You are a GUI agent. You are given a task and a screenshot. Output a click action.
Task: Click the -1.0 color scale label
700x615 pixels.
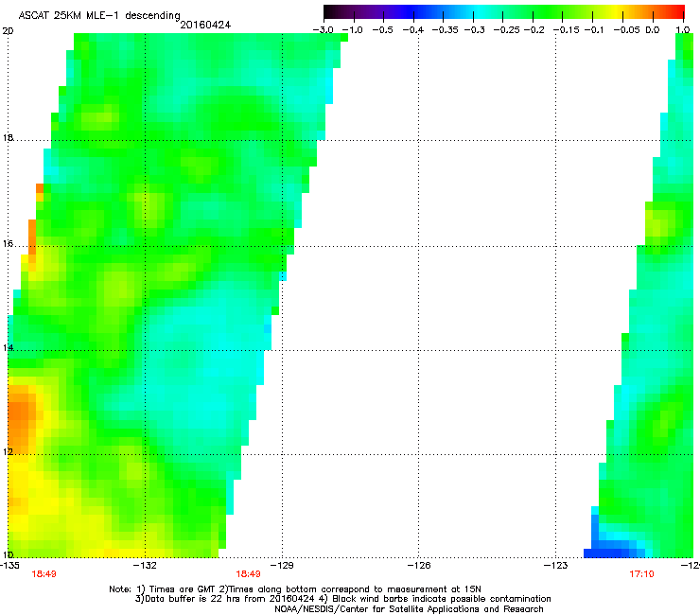352,30
